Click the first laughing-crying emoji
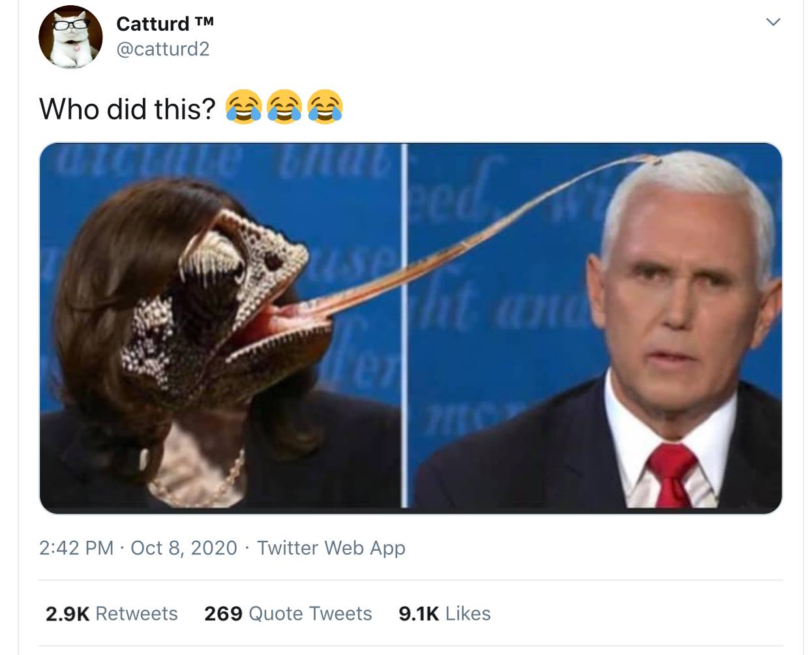This screenshot has width=812, height=655. coord(243,108)
